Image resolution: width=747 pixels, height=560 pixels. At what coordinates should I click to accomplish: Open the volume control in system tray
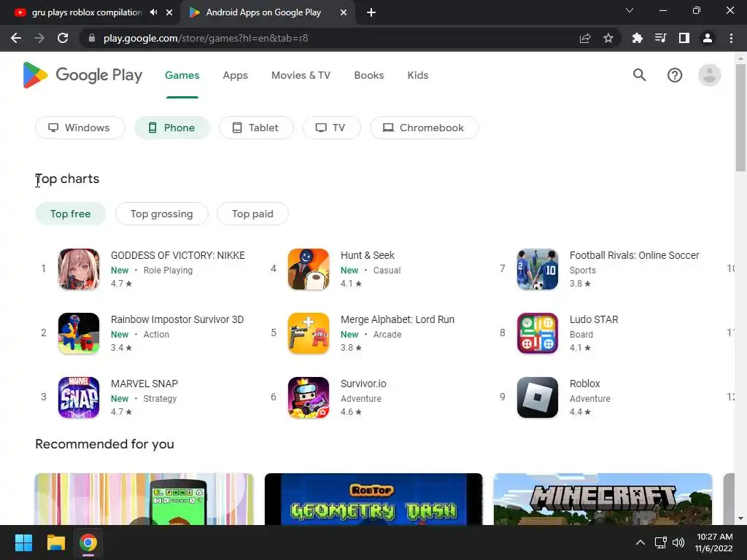[x=678, y=542]
